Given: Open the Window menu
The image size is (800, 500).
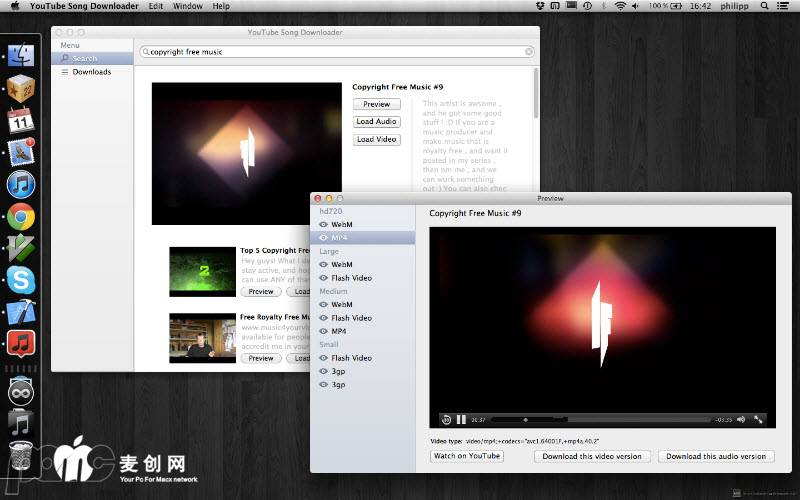Looking at the screenshot, I should point(187,6).
